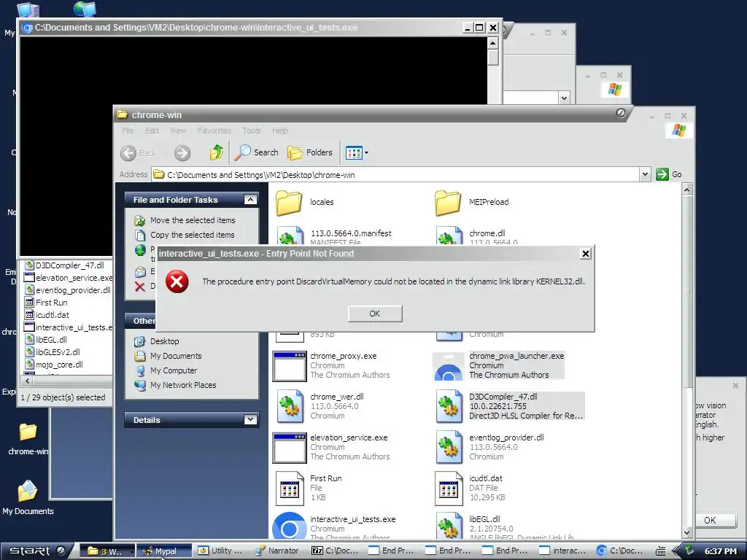Select chrome.dll file name
The width and height of the screenshot is (747, 560).
pos(487,233)
